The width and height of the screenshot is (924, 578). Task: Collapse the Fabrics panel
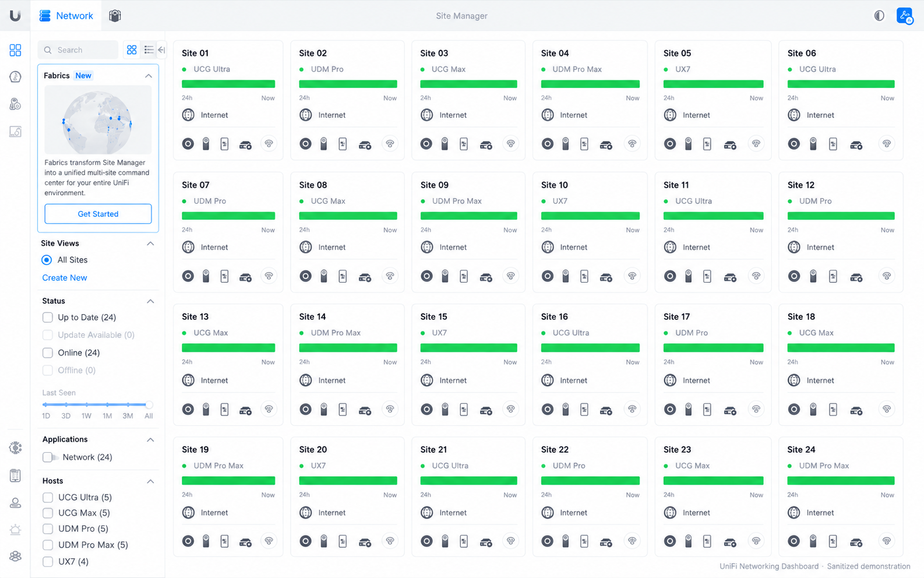(x=149, y=76)
